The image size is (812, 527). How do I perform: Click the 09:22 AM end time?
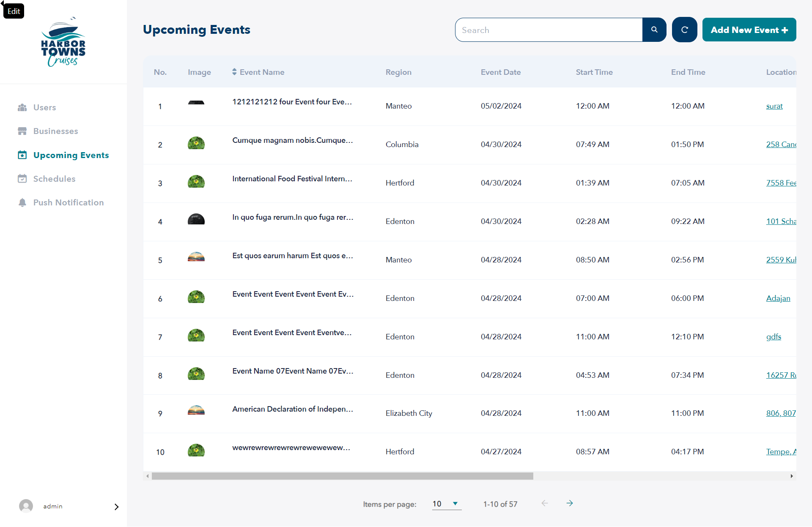tap(688, 221)
